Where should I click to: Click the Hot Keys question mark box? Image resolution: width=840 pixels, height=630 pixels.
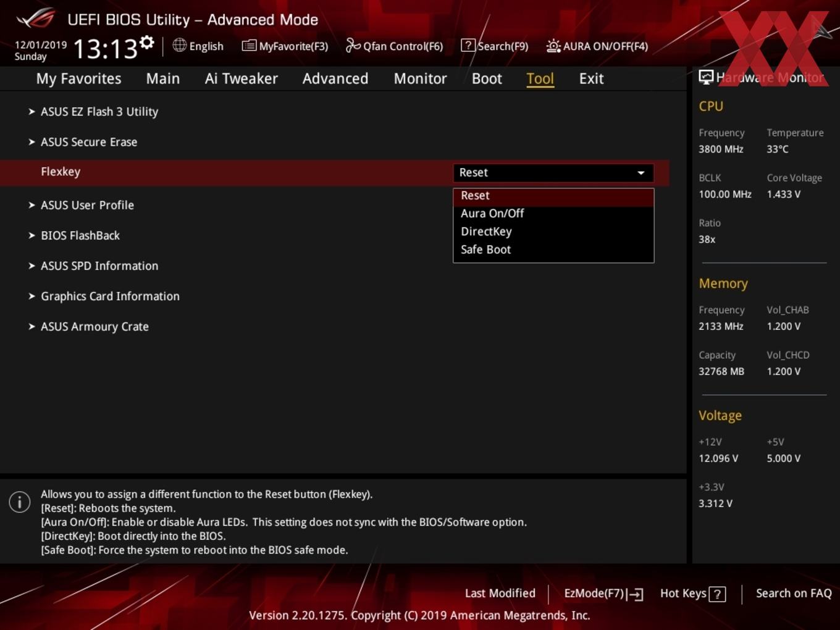click(x=717, y=594)
